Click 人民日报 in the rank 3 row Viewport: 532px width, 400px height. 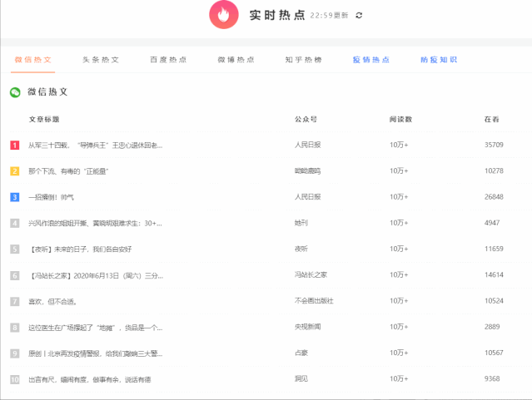[x=308, y=197]
